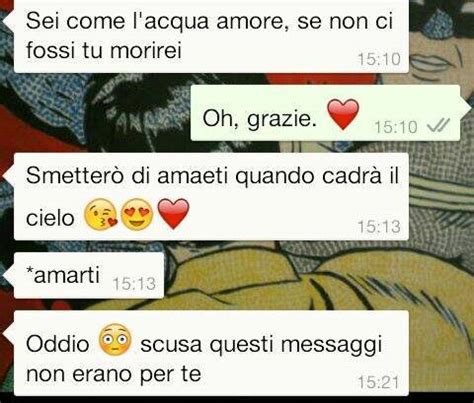
Task: Tap the 15:21 timestamp on the last message
Action: [x=379, y=383]
